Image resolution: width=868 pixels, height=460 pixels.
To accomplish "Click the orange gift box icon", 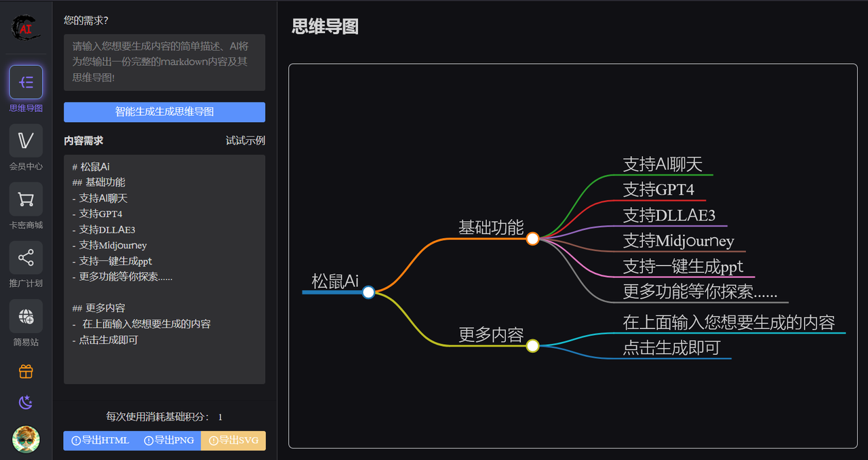I will [x=26, y=371].
